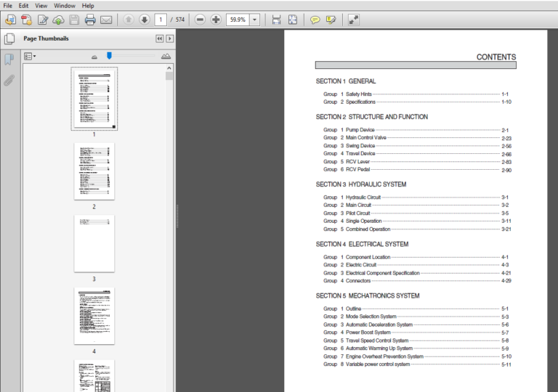Select page 1 thumbnail
Viewport: 558px width, 392px height.
click(94, 99)
